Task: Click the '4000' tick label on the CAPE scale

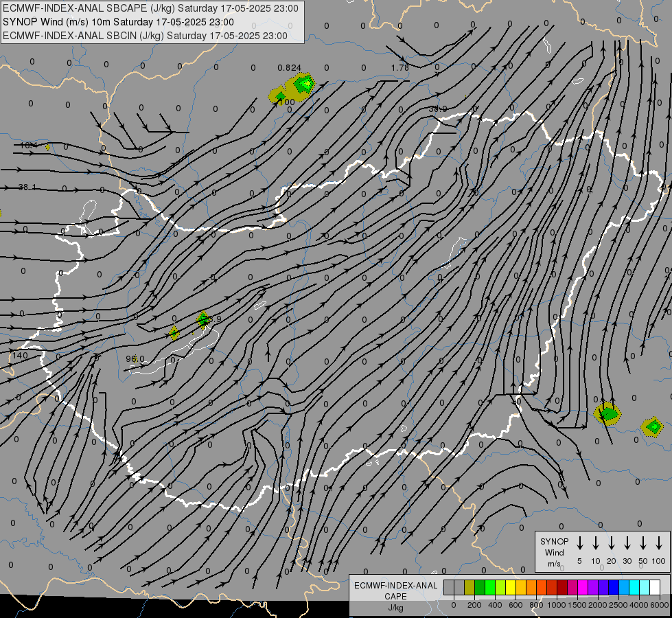Action: coord(638,605)
